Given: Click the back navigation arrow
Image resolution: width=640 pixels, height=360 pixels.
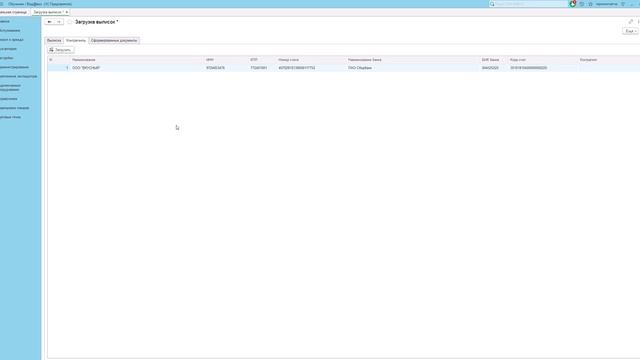Looking at the screenshot, I should click(x=49, y=22).
